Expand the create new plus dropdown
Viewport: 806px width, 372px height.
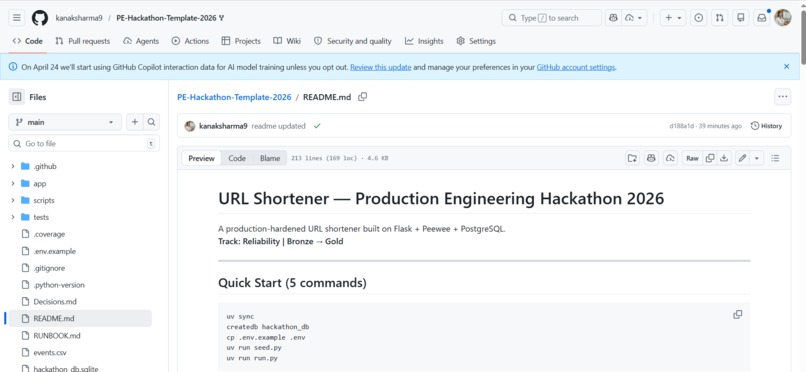pos(673,18)
